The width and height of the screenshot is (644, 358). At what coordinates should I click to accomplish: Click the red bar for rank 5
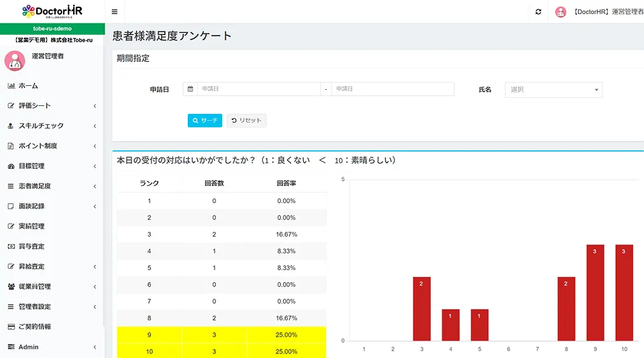click(479, 324)
